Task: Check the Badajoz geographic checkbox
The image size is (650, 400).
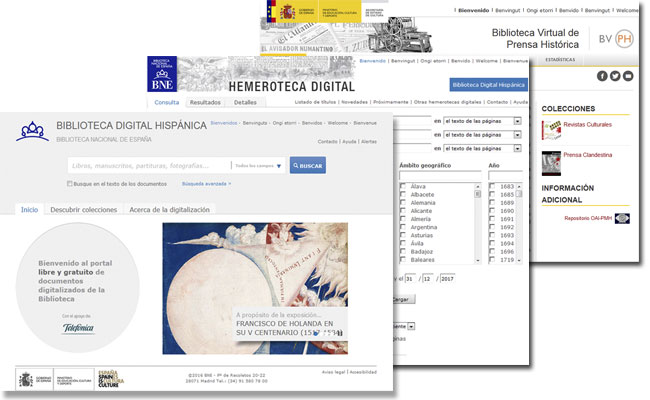Action: pos(403,251)
